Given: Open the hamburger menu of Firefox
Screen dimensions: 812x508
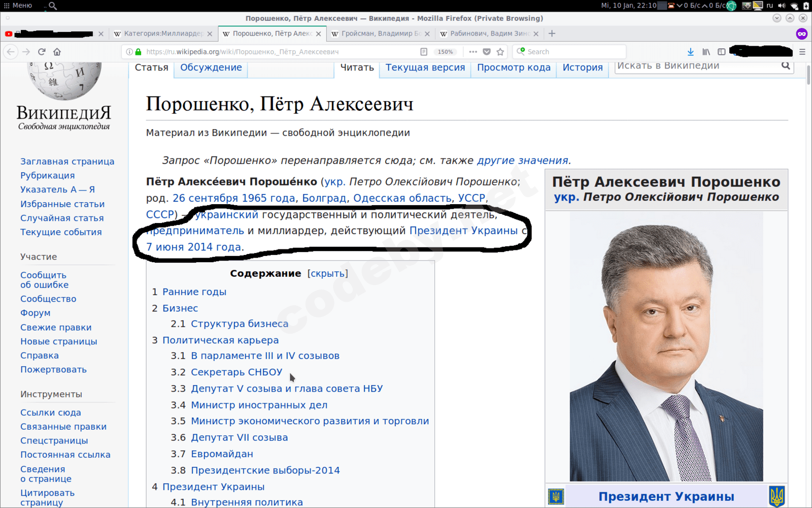Looking at the screenshot, I should [802, 51].
